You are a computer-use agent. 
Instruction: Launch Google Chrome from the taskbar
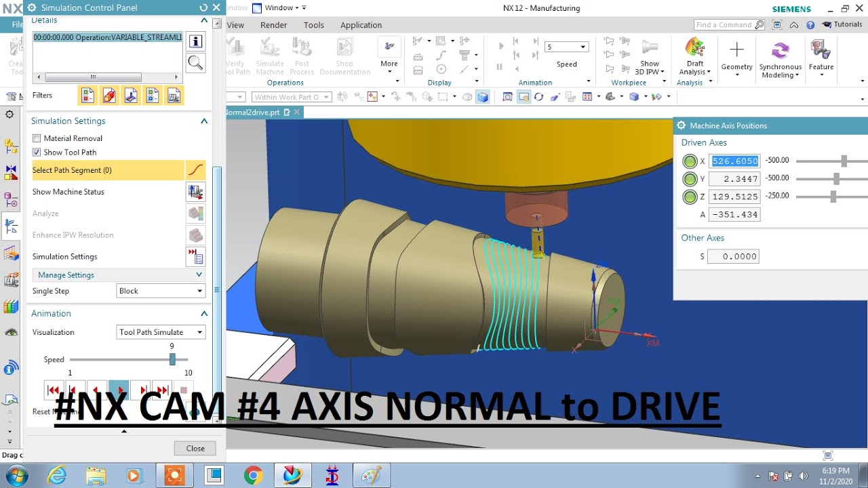[x=254, y=475]
